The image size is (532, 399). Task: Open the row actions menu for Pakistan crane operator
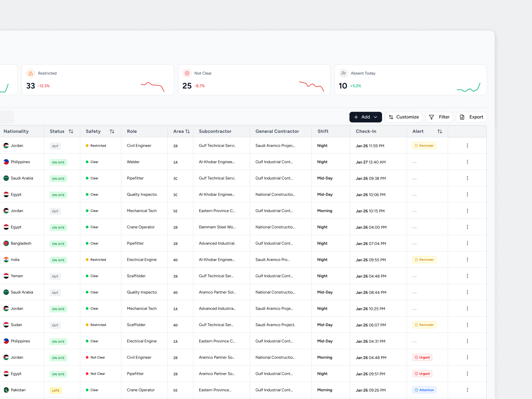[x=467, y=390]
